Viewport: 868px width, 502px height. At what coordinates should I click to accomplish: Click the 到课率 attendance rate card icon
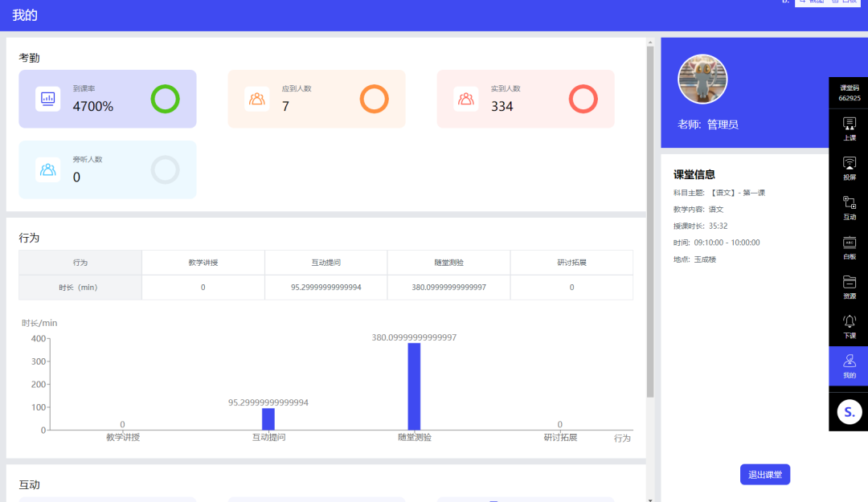coord(48,99)
